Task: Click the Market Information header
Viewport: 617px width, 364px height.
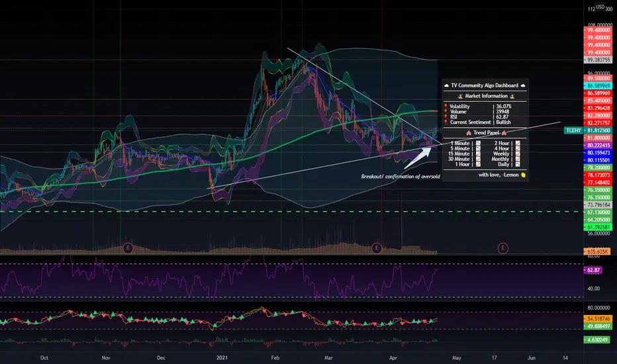Action: point(487,96)
